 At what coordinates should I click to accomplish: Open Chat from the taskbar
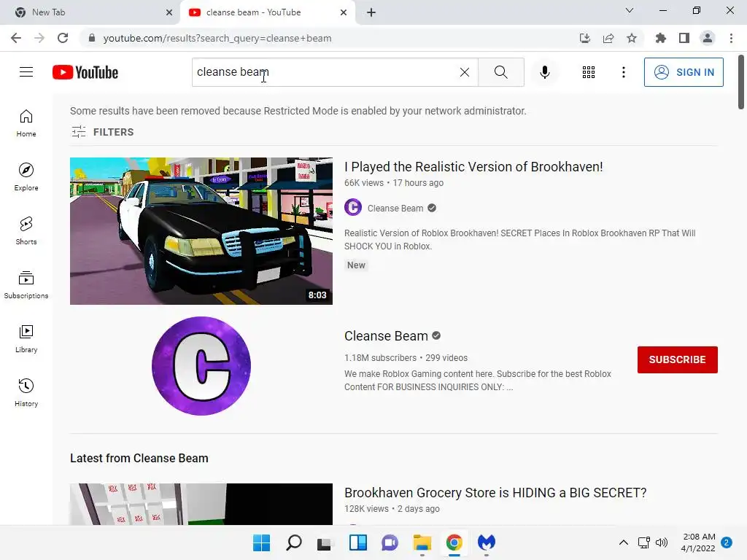pos(390,542)
